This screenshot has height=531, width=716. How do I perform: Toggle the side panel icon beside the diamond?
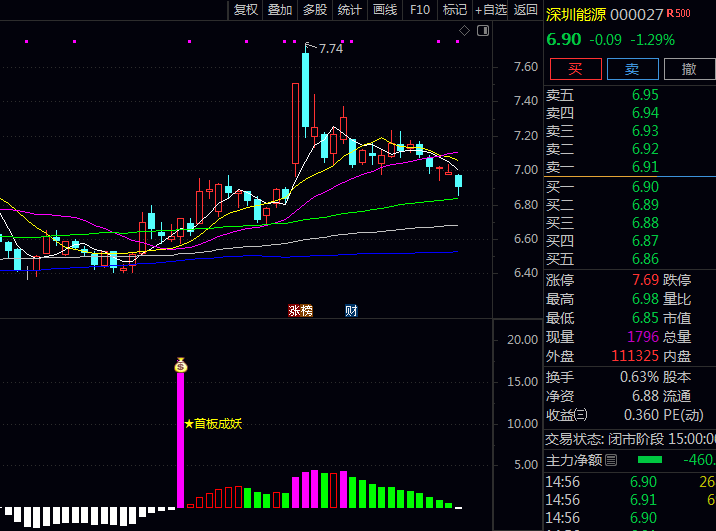point(481,31)
